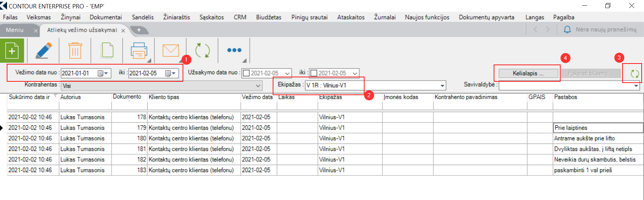Click the pencil edit icon
The image size is (644, 200).
click(44, 51)
